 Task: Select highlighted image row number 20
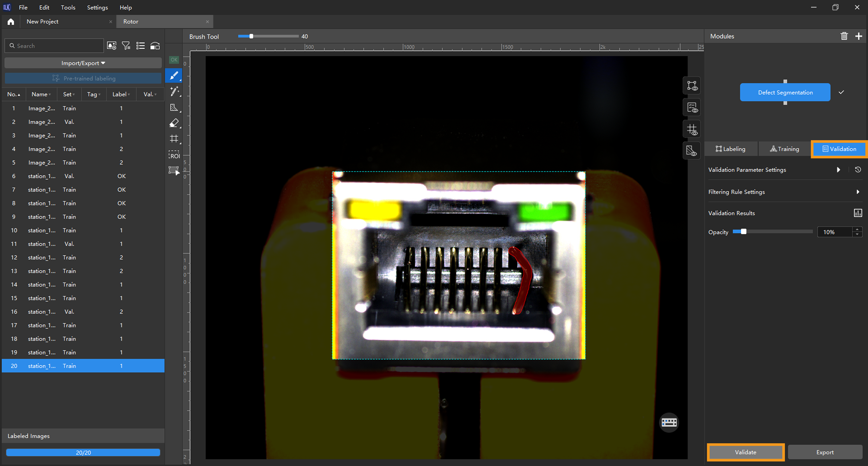83,366
